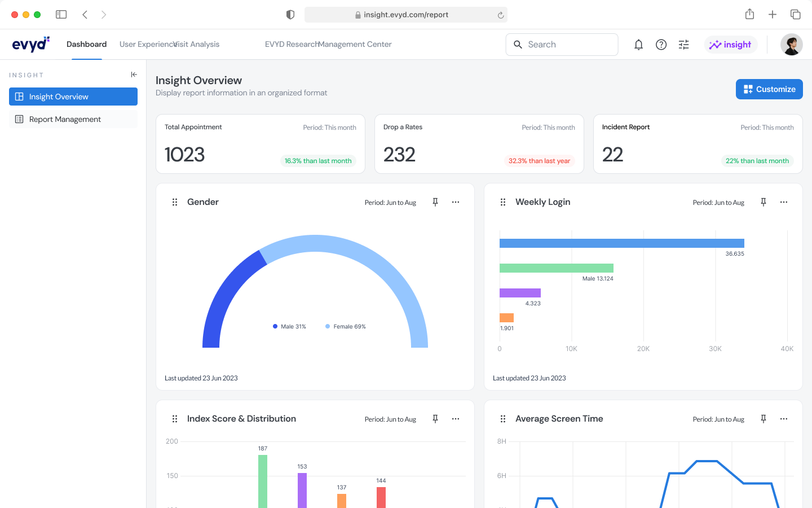Open Gender card more options menu

pyautogui.click(x=456, y=202)
